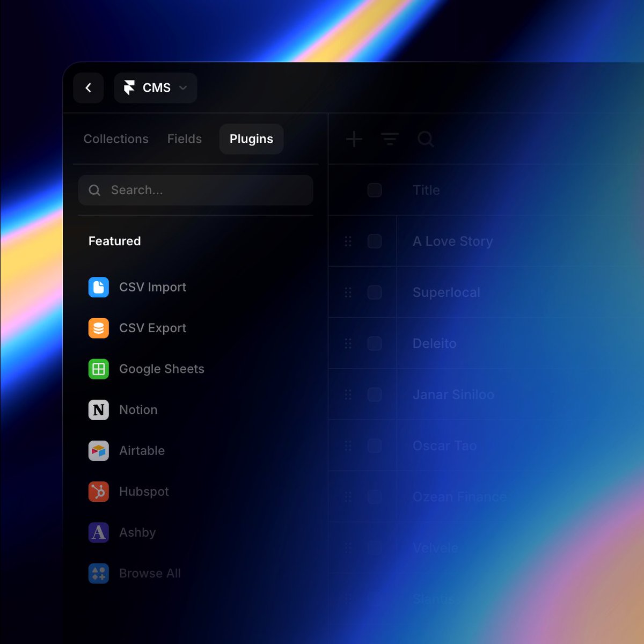This screenshot has height=644, width=644.
Task: Open the Oscar Tao entry
Action: tap(444, 445)
